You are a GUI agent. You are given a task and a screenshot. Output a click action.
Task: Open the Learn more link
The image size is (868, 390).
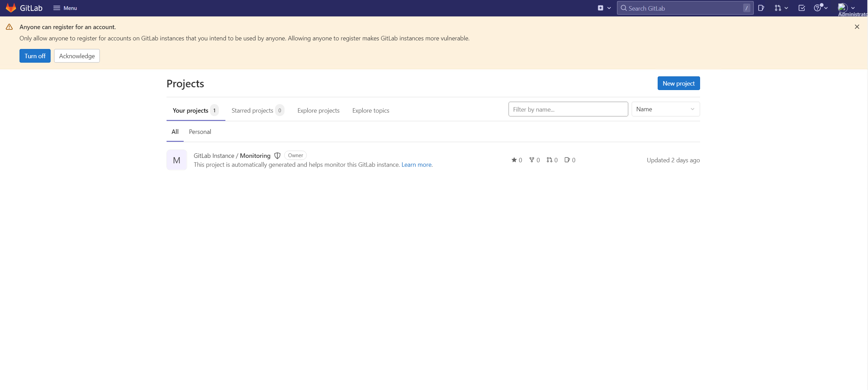tap(416, 164)
